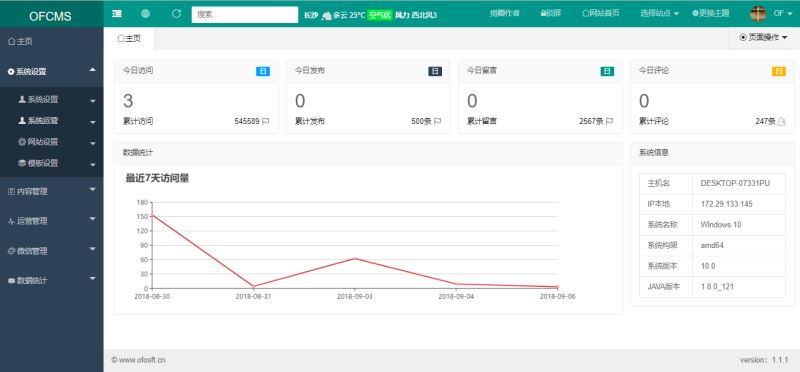Viewport: 800px width, 372px height.
Task: Click the user icon beside 247条
Action: 781,121
